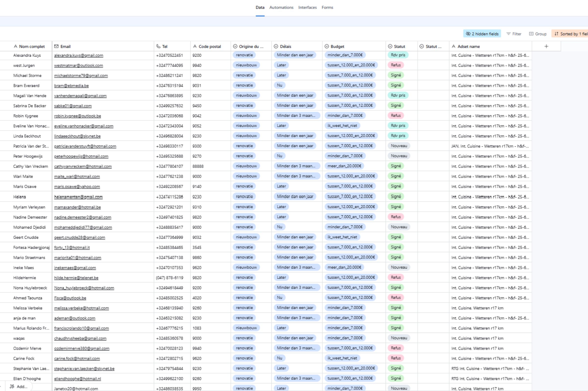Click the Email column envelope icon
This screenshot has height=391, width=588.
[56, 46]
